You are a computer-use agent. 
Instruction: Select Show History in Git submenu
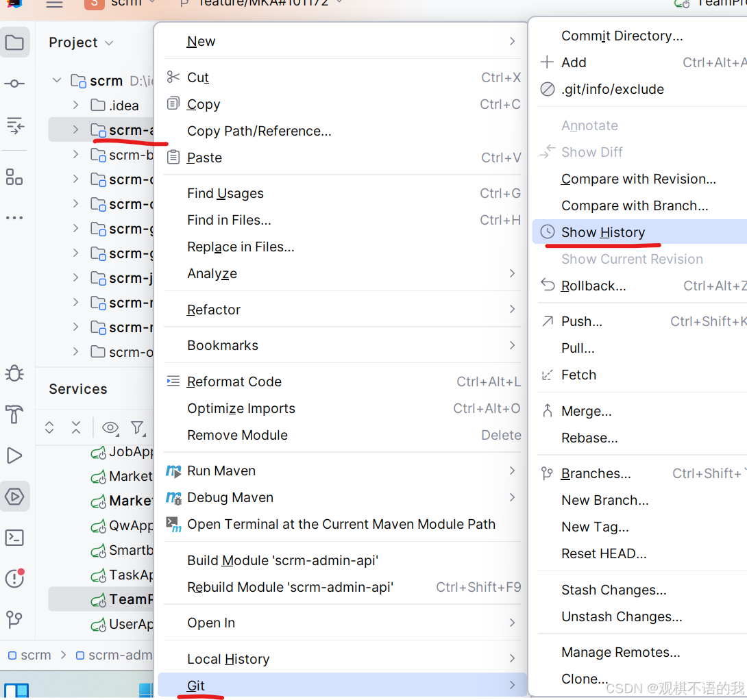[x=639, y=232]
